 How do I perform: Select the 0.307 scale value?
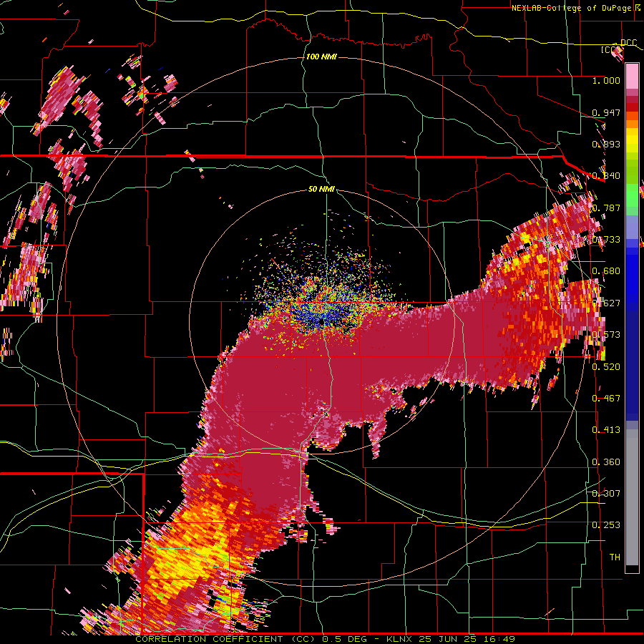606,493
